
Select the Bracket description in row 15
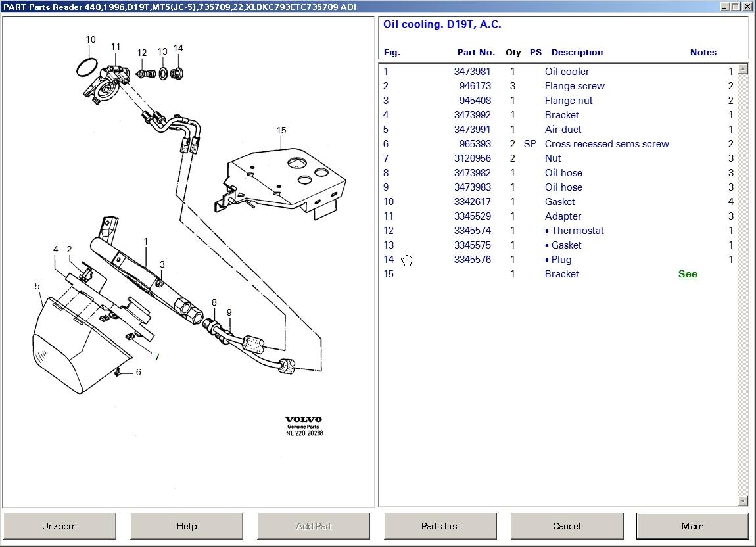561,274
